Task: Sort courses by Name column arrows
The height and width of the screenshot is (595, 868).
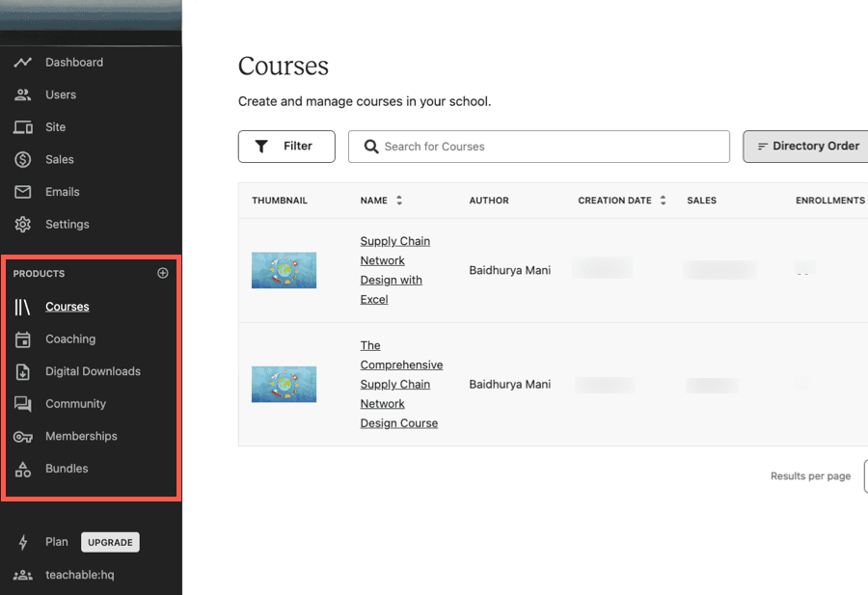Action: [399, 201]
